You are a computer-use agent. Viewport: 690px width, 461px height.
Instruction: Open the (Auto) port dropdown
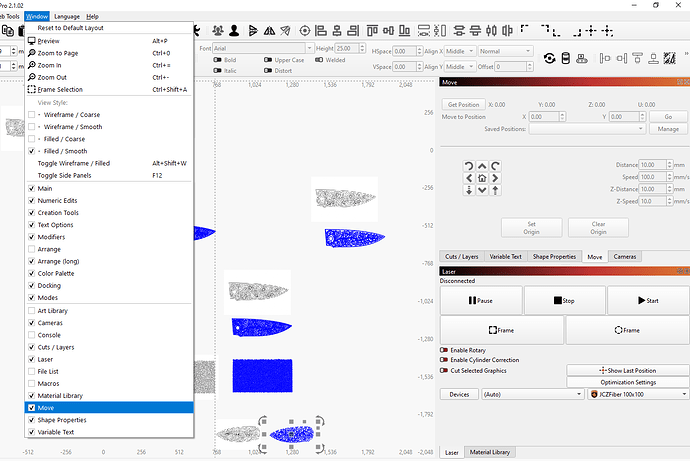(533, 394)
